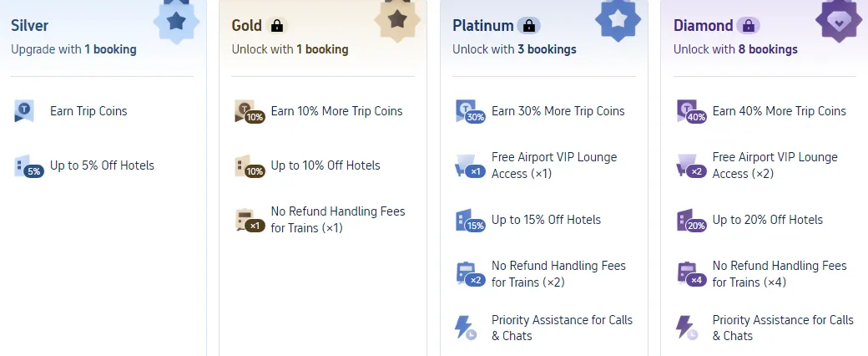Viewport: 868px width, 356px height.
Task: Click the Gold tier star badge
Action: (397, 20)
